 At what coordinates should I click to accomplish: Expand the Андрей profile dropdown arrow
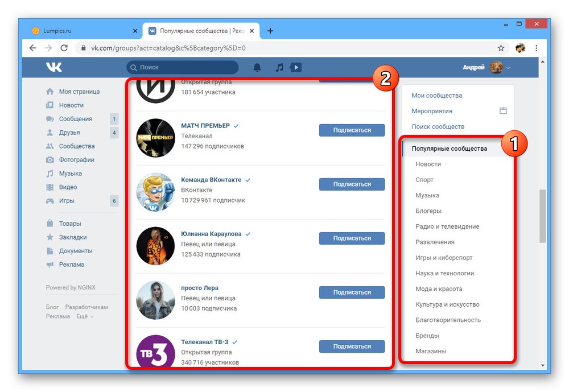click(x=508, y=68)
